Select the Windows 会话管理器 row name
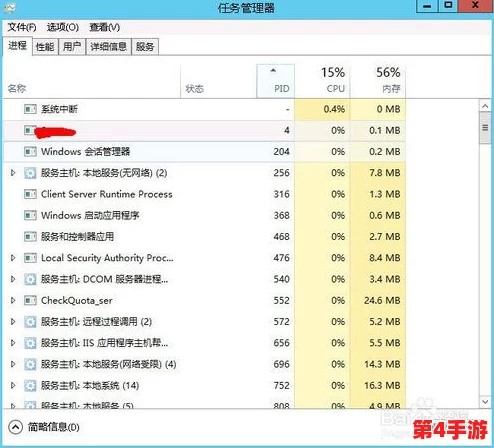 coord(85,152)
